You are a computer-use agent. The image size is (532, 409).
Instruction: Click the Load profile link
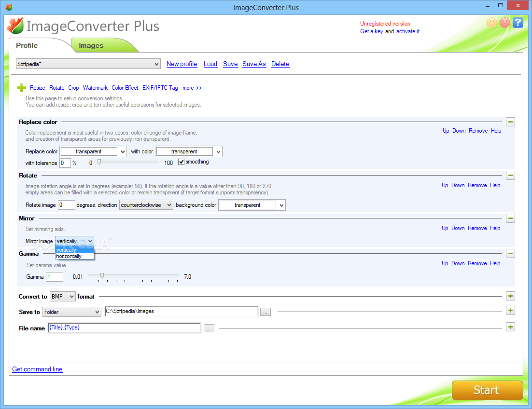(210, 64)
